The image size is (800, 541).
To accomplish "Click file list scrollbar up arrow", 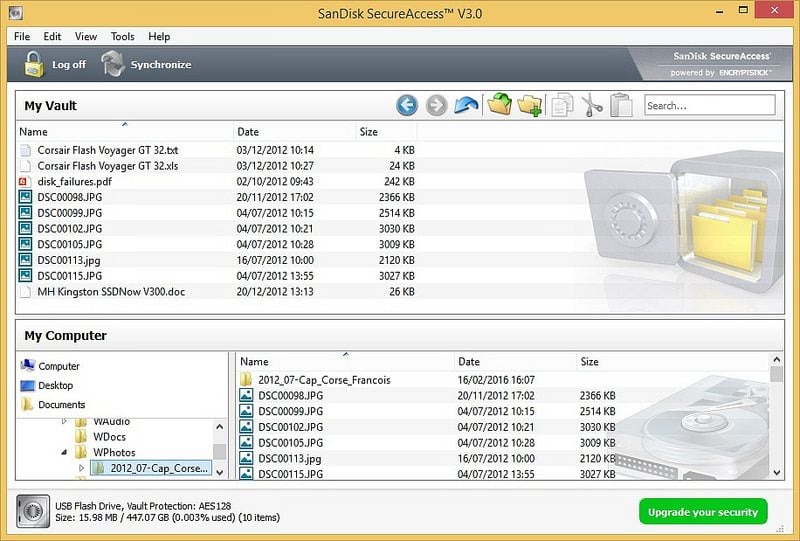I will (777, 360).
